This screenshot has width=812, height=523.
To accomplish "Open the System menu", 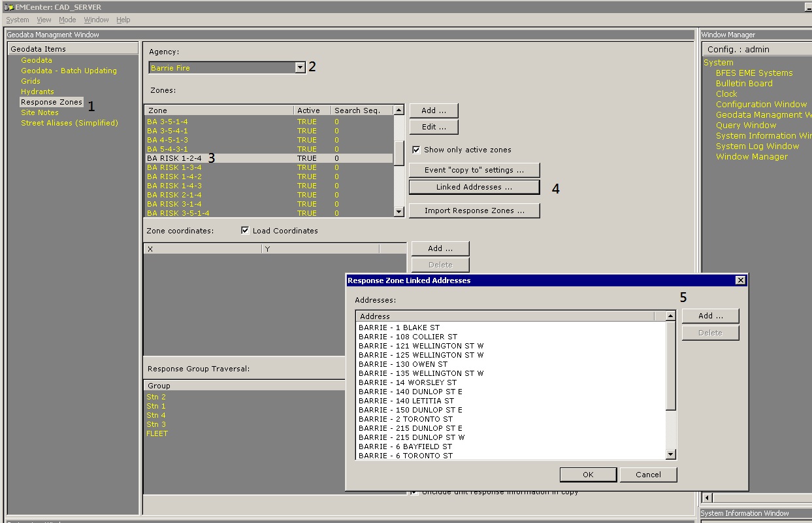I will click(18, 20).
